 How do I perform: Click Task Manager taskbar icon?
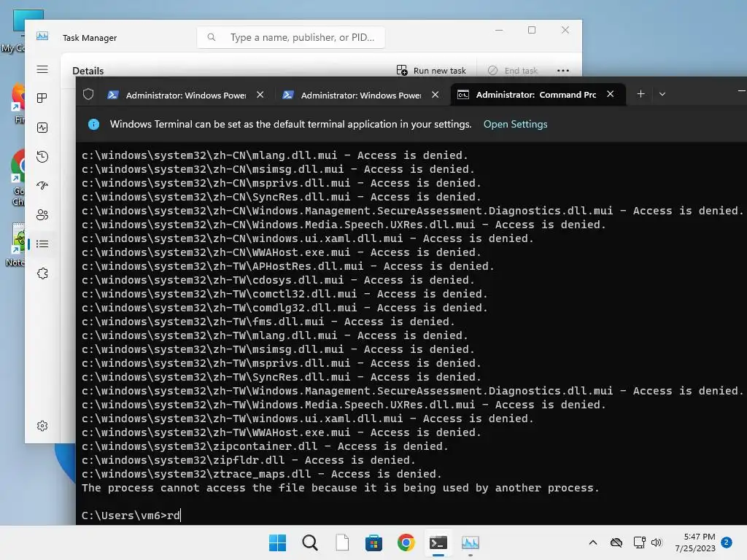click(471, 542)
